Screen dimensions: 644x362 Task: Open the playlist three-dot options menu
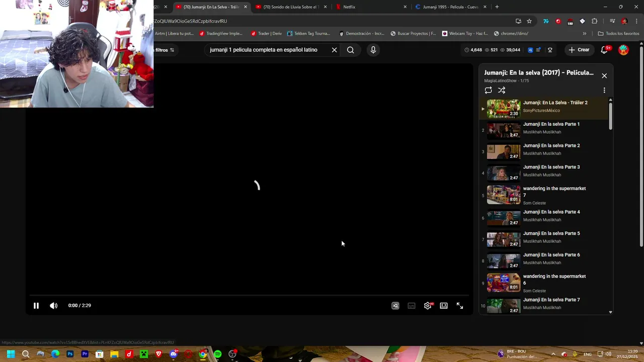point(604,90)
